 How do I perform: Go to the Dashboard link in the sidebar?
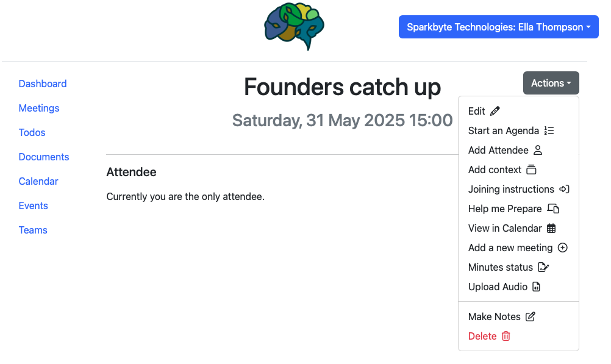click(x=43, y=84)
